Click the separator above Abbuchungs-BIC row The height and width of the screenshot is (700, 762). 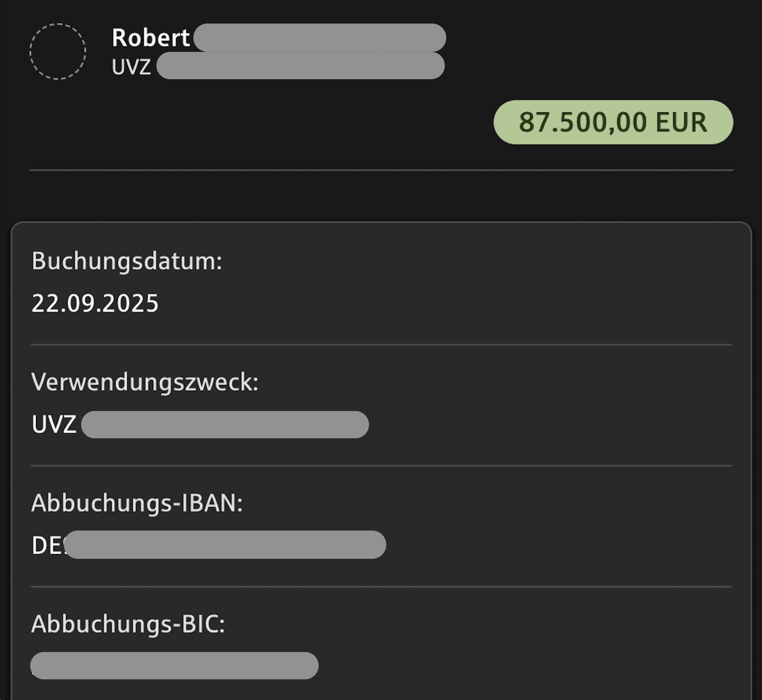pyautogui.click(x=381, y=585)
